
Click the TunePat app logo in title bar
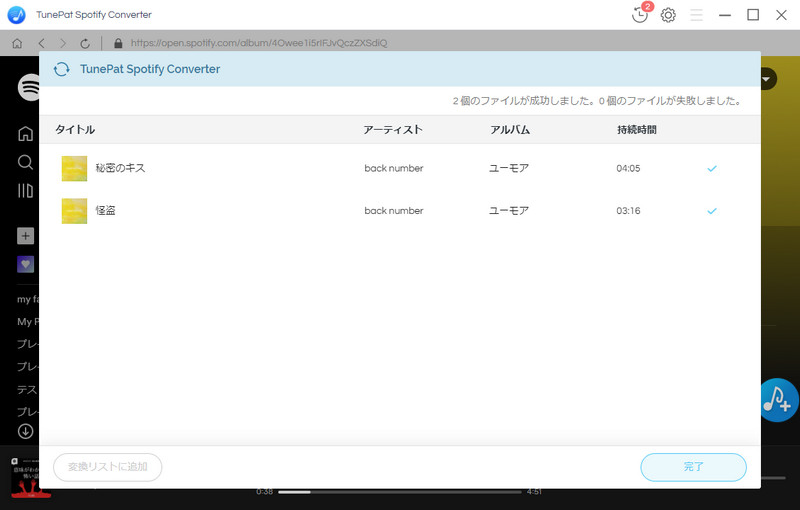pos(16,15)
